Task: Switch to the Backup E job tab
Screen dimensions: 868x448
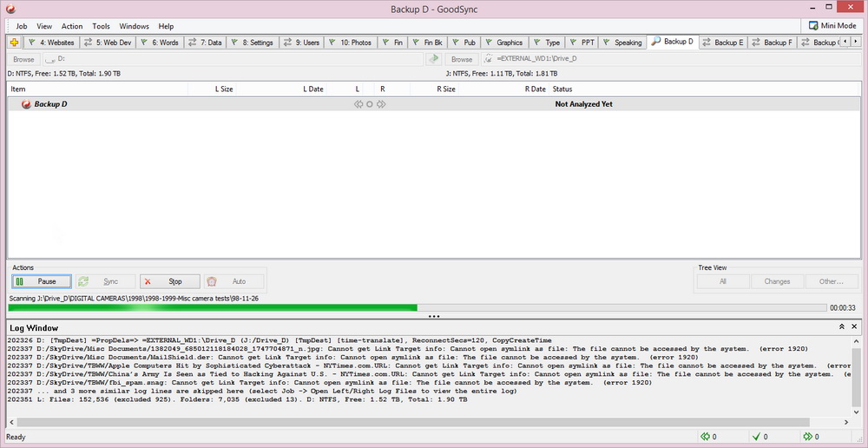Action: pyautogui.click(x=724, y=43)
